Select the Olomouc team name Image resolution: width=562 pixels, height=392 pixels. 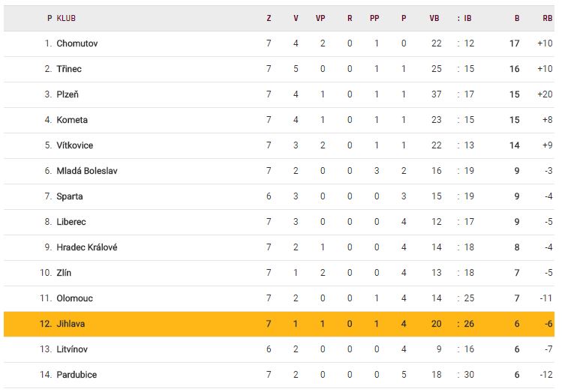click(75, 298)
